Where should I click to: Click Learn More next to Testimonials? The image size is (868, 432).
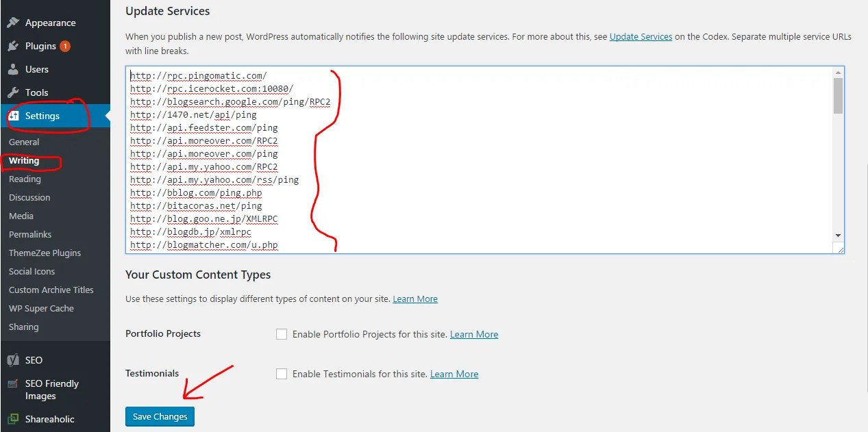pyautogui.click(x=454, y=374)
